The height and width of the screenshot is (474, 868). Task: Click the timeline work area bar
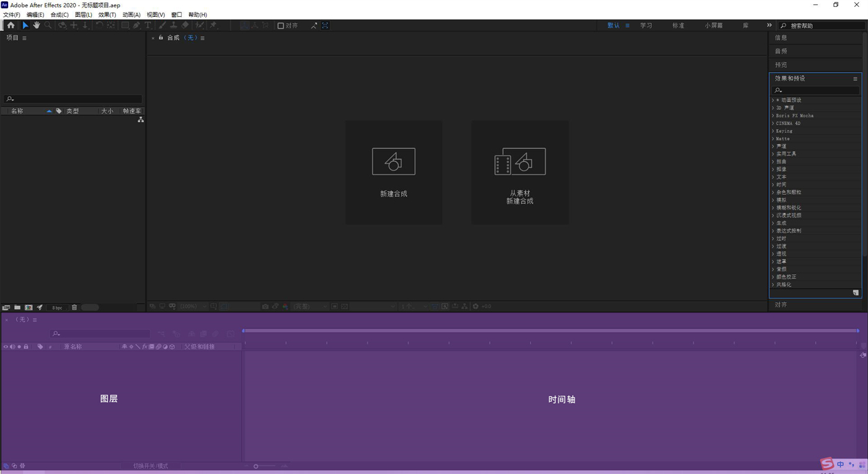coord(551,331)
